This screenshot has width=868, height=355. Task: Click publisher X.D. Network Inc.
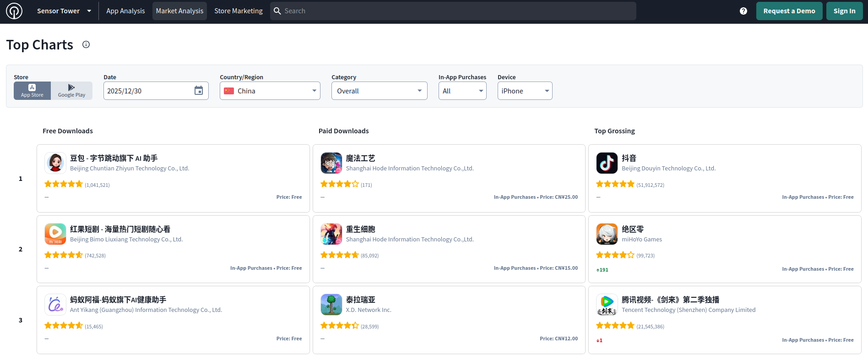369,310
